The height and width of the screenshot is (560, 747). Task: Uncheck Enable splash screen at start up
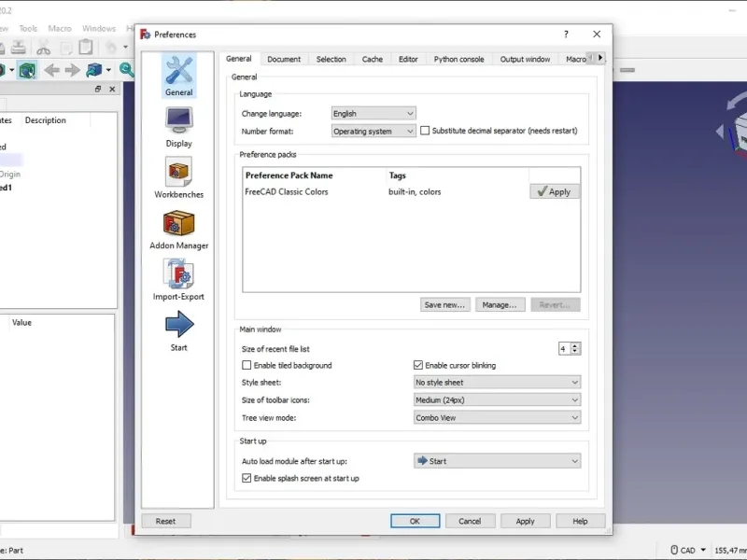[247, 478]
